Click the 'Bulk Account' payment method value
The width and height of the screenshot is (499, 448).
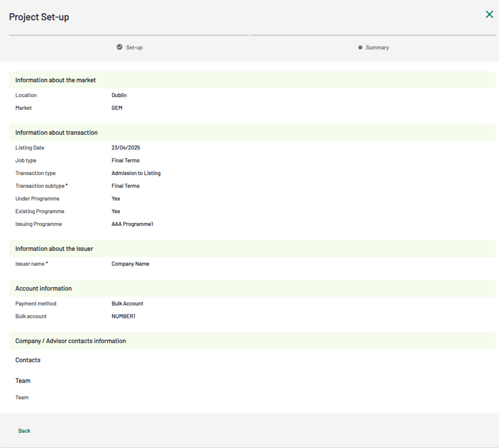pyautogui.click(x=127, y=304)
